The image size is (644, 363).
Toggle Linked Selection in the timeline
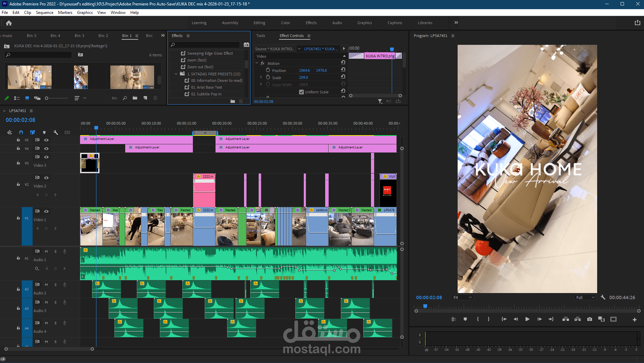point(33,132)
